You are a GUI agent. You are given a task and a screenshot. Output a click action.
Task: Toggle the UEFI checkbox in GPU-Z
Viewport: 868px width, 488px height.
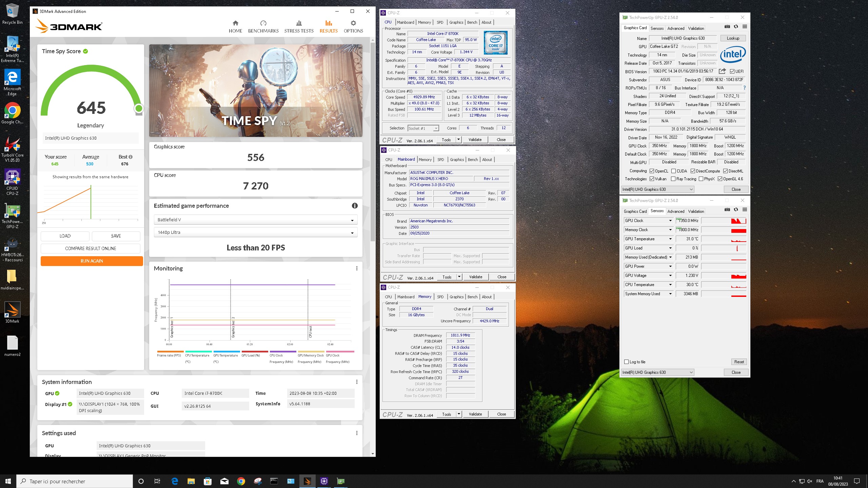click(x=732, y=72)
